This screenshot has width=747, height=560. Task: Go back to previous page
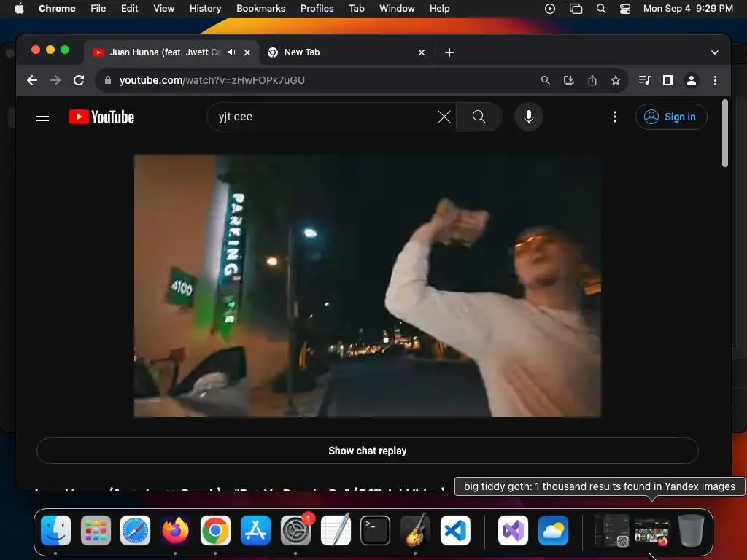[x=32, y=80]
